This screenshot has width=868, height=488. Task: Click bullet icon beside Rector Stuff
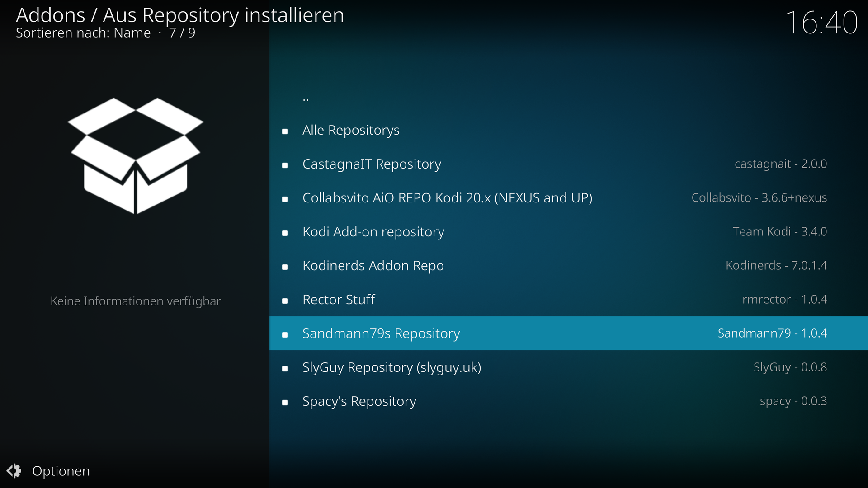coord(285,301)
